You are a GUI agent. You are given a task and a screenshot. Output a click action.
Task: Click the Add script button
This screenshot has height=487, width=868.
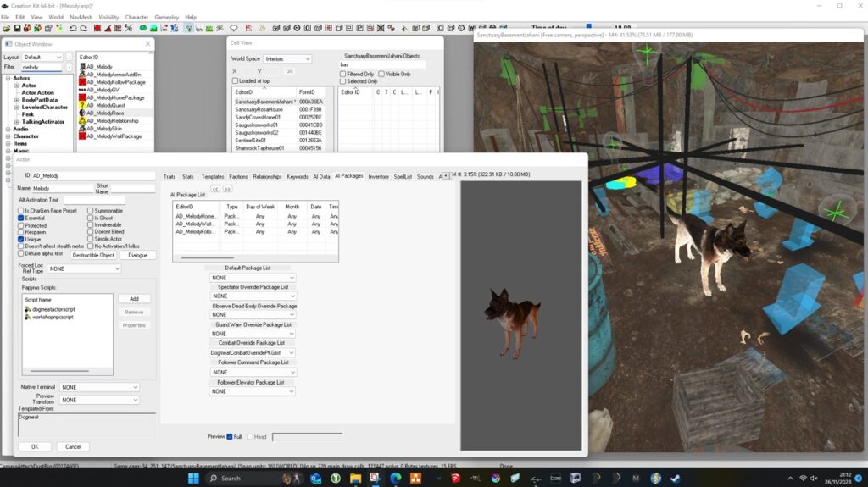(x=134, y=299)
